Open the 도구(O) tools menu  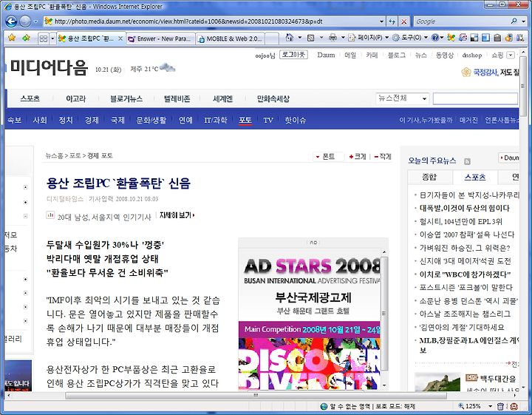409,38
